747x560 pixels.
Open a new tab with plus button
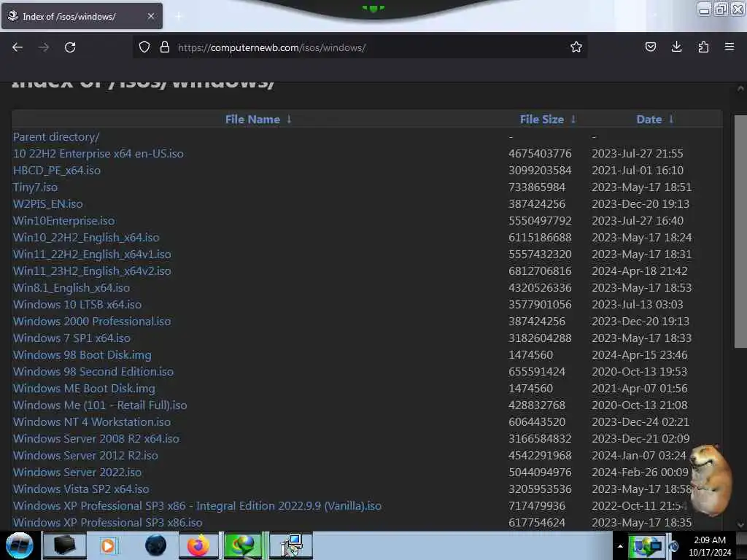pos(178,17)
